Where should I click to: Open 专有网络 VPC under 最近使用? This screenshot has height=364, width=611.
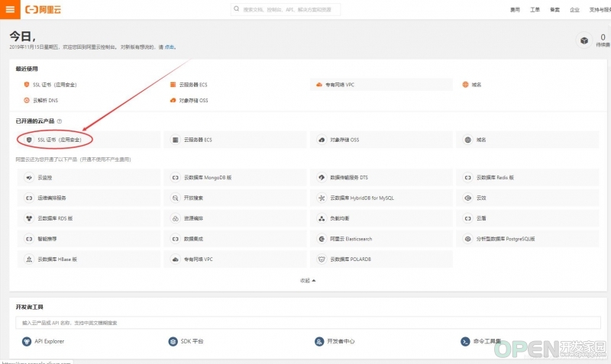[x=381, y=85]
